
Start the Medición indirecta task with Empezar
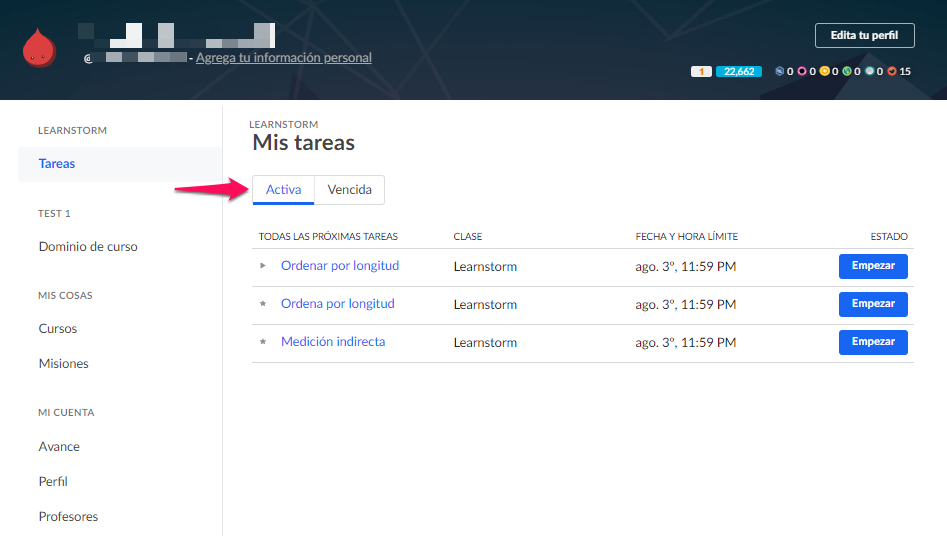(873, 342)
